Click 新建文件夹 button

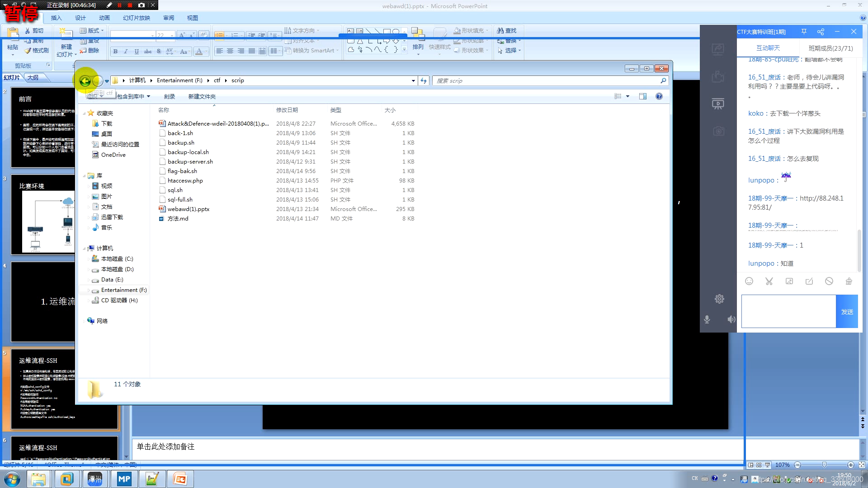202,96
